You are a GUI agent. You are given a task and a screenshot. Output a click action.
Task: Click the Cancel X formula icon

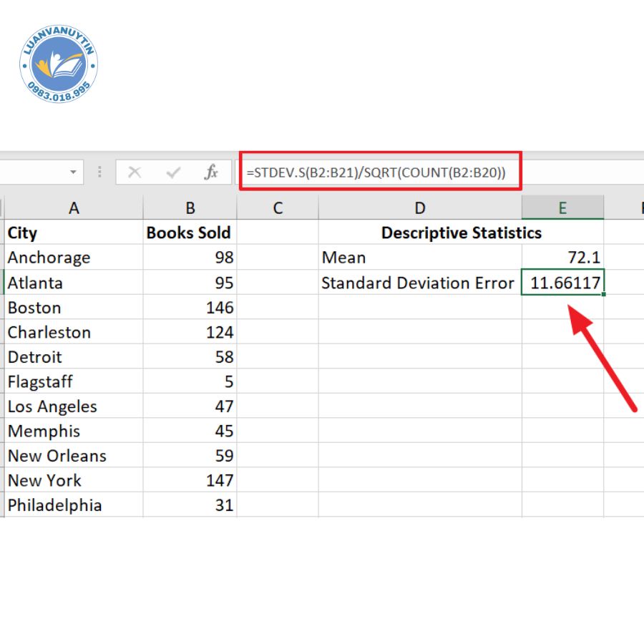click(135, 172)
